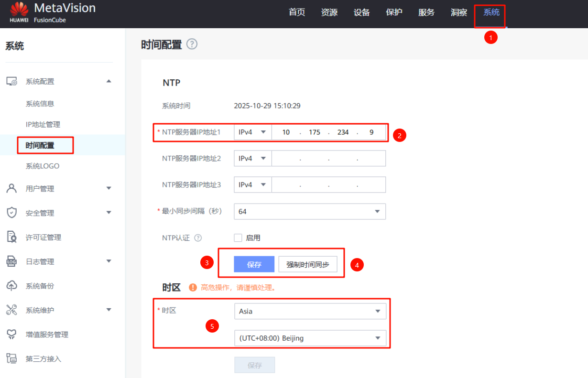
Task: Click the 第三方接入 sidebar icon
Action: pos(12,359)
